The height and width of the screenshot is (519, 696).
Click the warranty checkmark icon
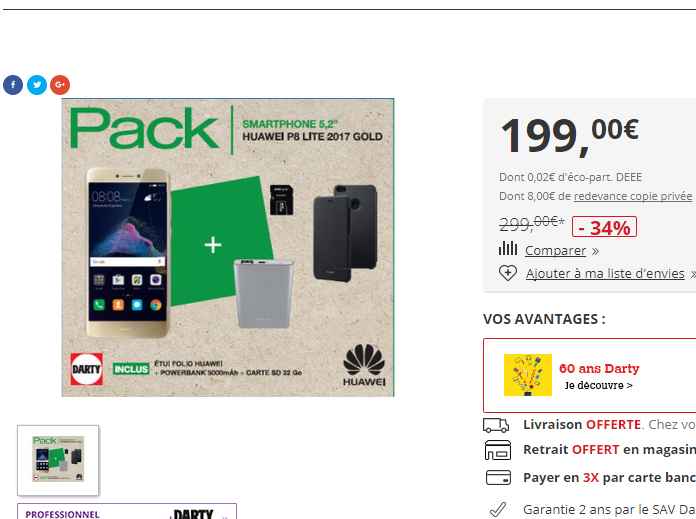(x=498, y=509)
